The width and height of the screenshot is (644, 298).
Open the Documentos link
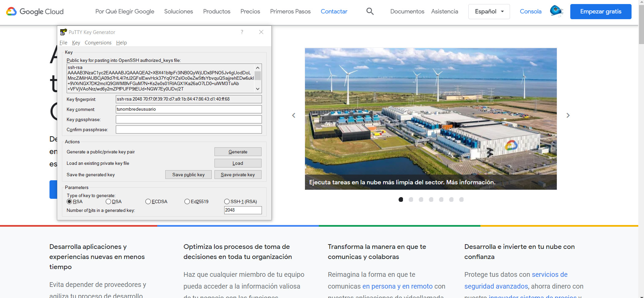coord(407,11)
